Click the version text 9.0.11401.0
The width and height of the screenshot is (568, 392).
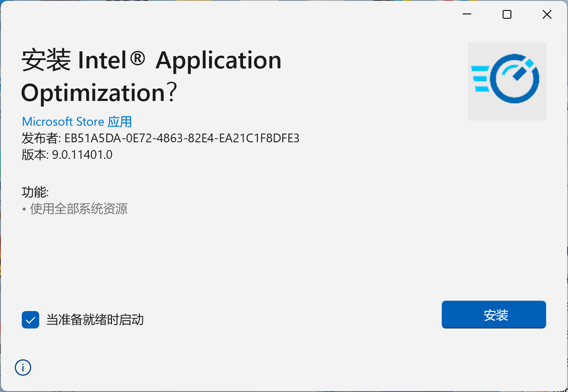point(82,154)
